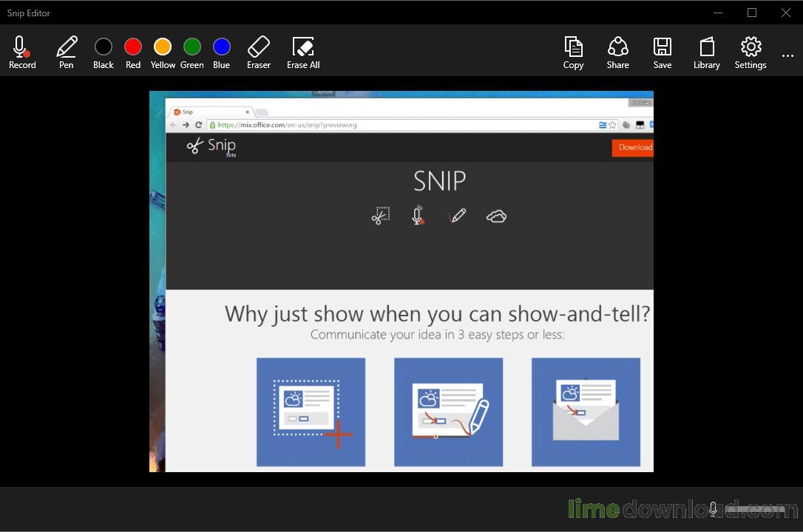Pick the Red ink color

(132, 52)
